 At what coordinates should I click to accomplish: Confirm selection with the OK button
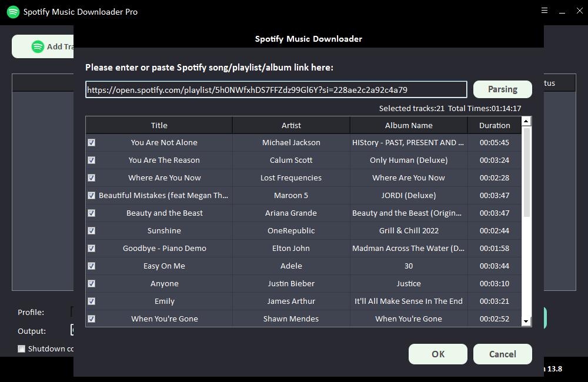(438, 354)
